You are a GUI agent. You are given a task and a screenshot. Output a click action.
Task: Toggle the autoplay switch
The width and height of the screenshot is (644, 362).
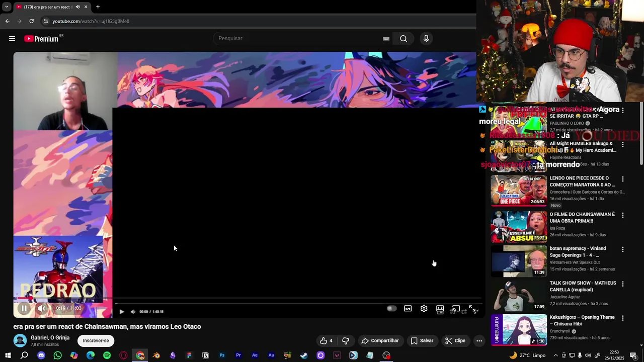(391, 308)
